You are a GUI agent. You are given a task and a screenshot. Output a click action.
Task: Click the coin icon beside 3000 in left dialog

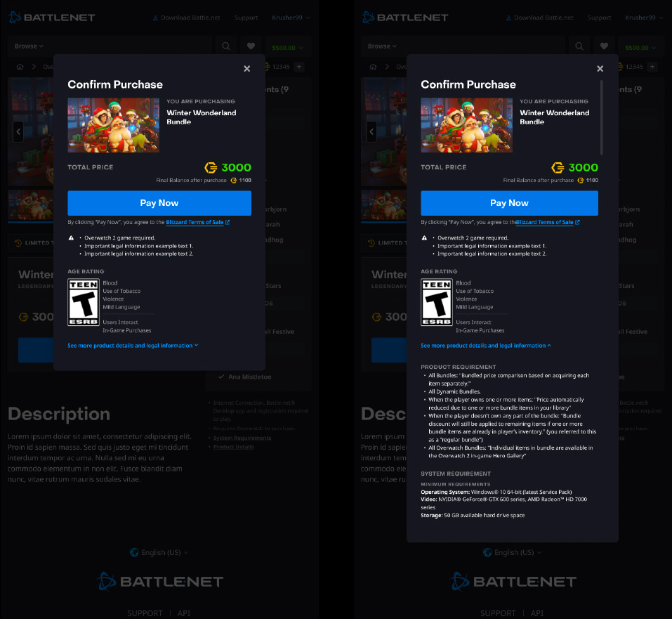pos(211,167)
